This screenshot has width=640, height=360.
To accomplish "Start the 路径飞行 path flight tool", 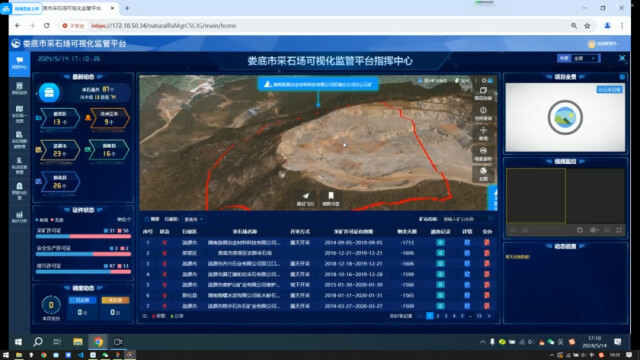I will (305, 199).
